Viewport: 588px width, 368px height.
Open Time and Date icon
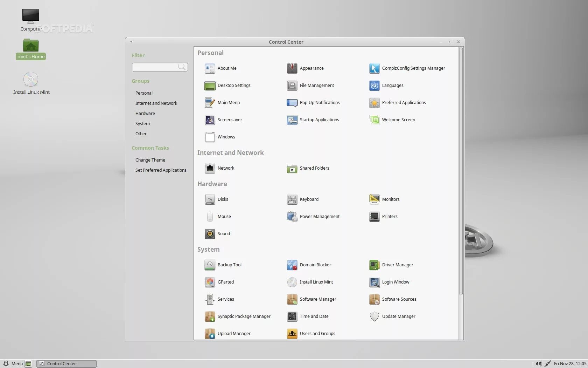pos(292,316)
